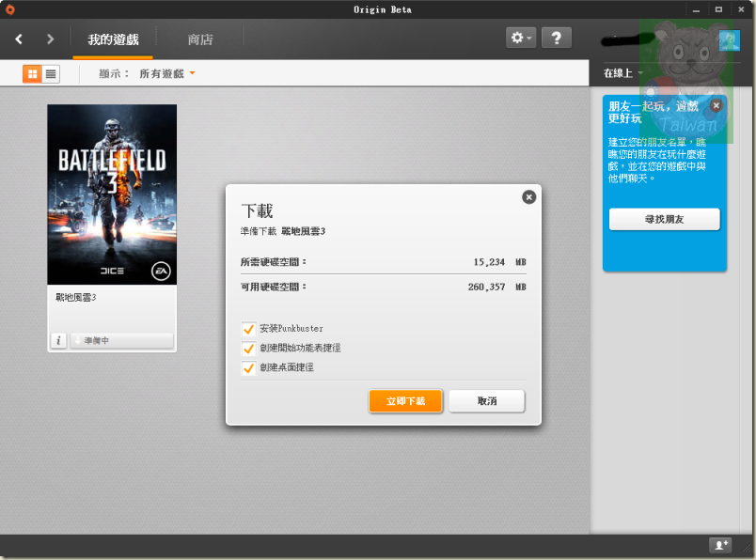The image size is (756, 560).
Task: Open the settings gear menu
Action: coord(521,38)
